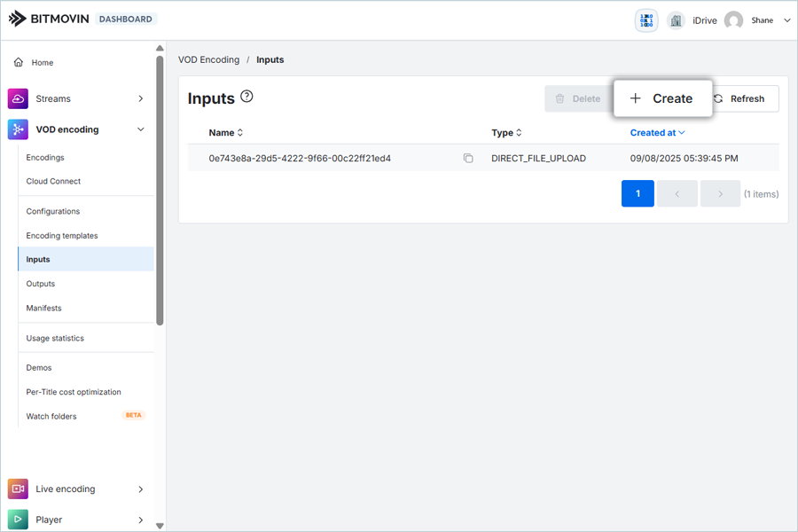Collapse the VOD encoding section chevron
The height and width of the screenshot is (532, 798).
tap(140, 129)
